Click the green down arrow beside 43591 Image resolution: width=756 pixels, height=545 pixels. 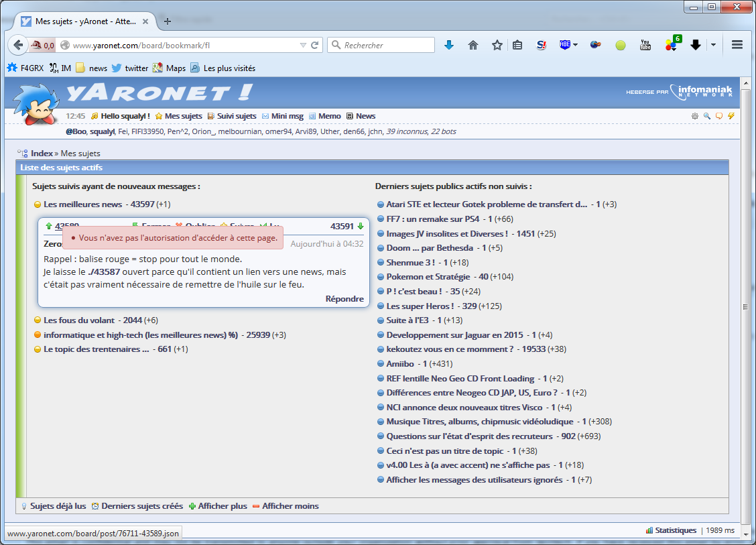pyautogui.click(x=361, y=227)
